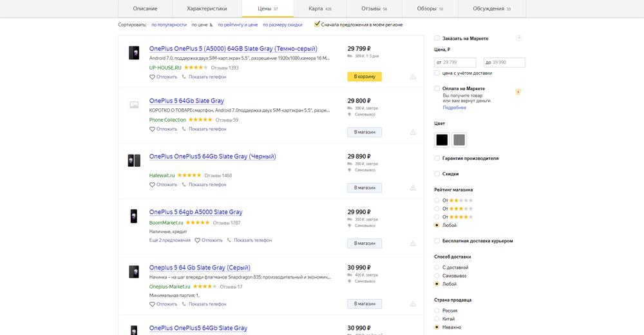Screen dimensions: 644x335
Task: Click the heart icon for UP-HOUSE.RU offer
Action: coord(153,77)
